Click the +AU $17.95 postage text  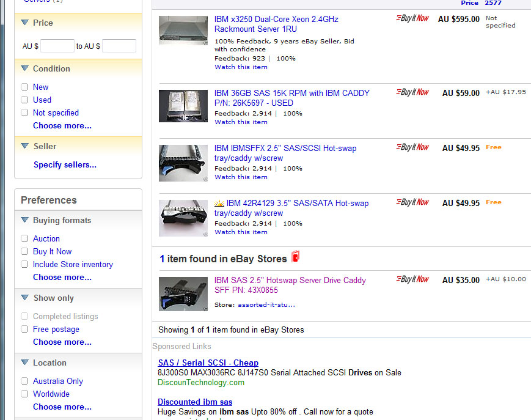506,92
